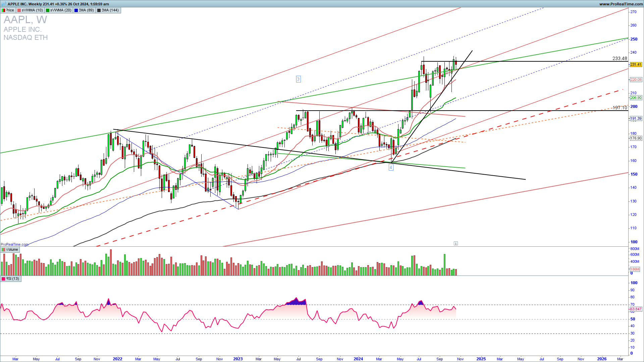Click the 2024 label on time axis

click(x=358, y=359)
